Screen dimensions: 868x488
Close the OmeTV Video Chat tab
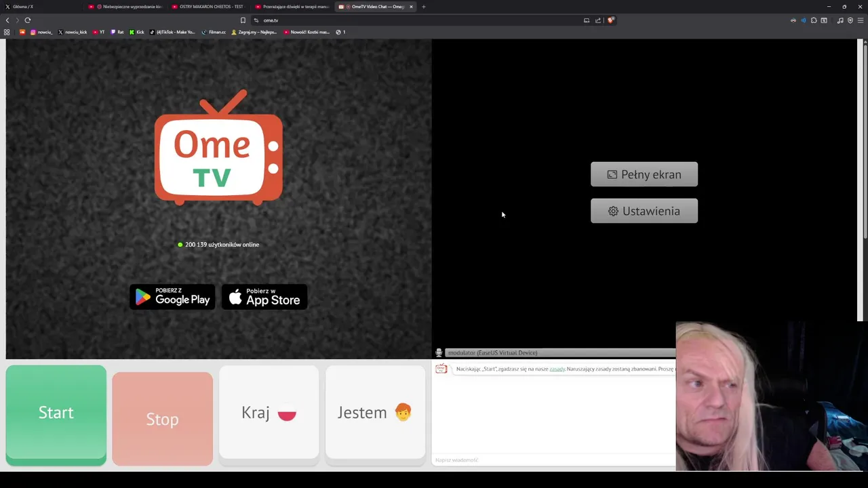(411, 7)
